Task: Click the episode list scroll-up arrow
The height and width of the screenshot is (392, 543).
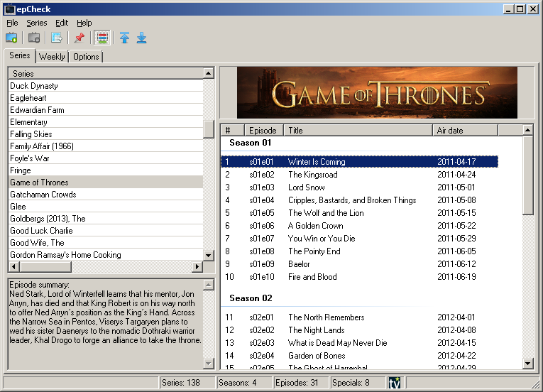Action: click(527, 131)
